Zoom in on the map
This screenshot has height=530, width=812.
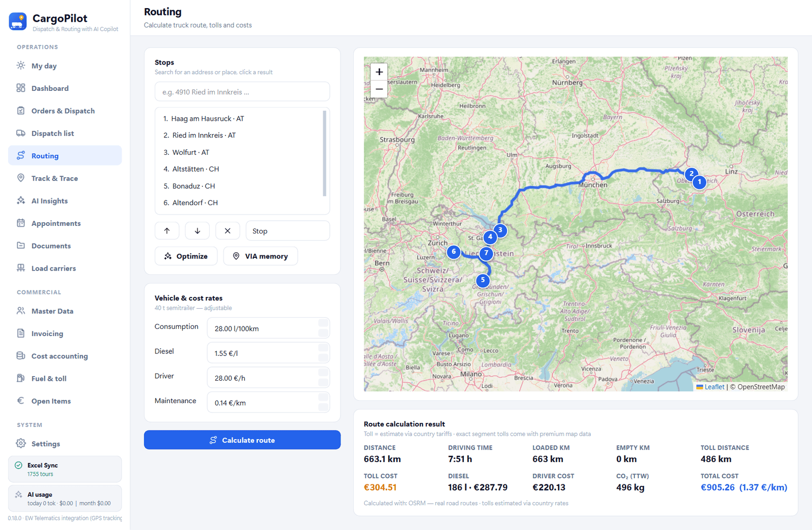[x=379, y=72]
